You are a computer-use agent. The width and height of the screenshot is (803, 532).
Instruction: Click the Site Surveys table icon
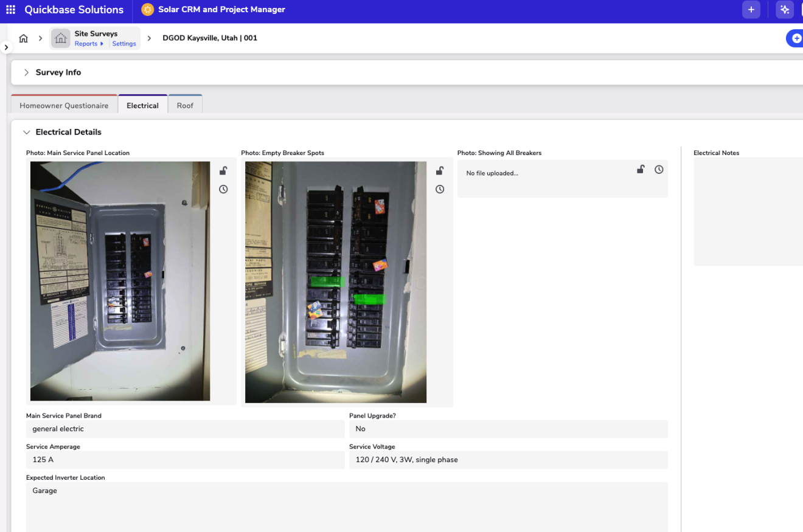click(x=61, y=38)
